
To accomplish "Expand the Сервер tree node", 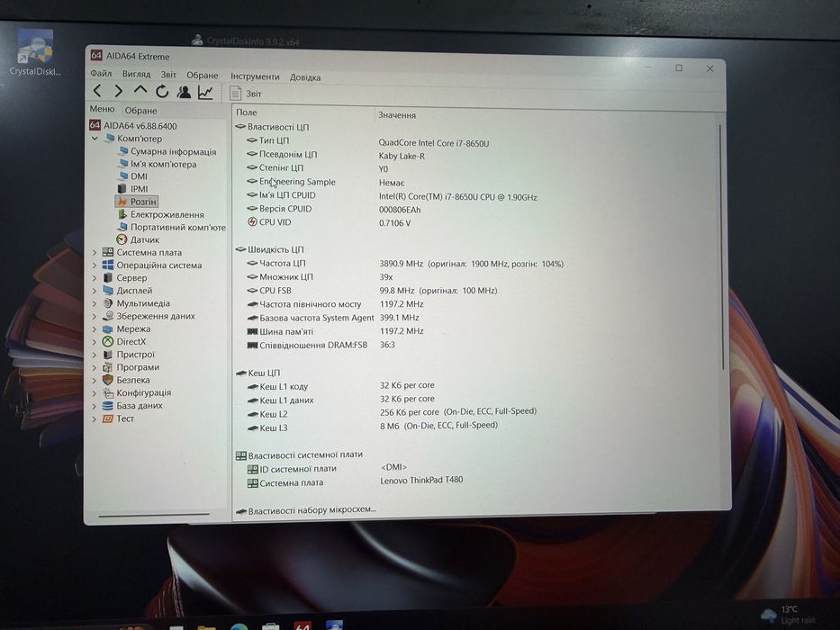I will click(x=95, y=278).
